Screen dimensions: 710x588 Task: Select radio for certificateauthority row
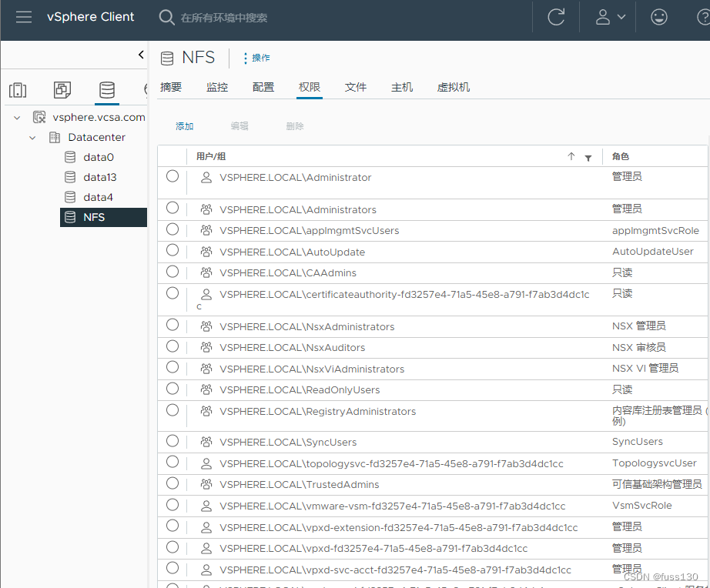172,293
